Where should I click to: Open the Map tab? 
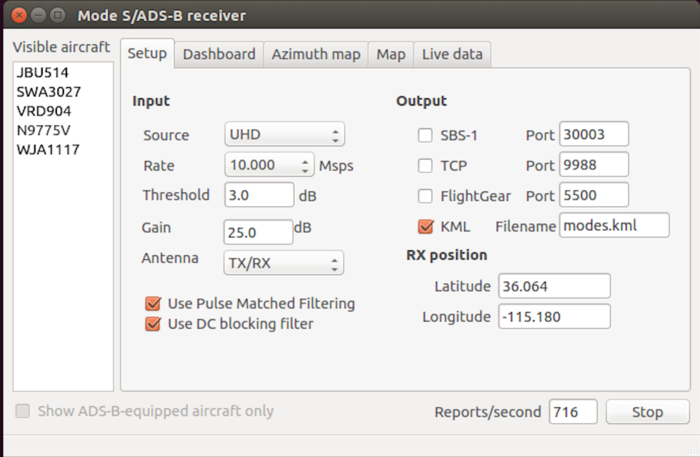pyautogui.click(x=390, y=54)
